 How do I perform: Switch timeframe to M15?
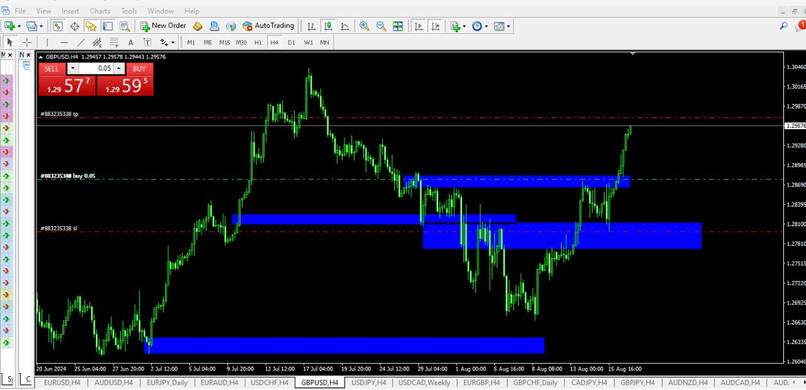point(225,42)
